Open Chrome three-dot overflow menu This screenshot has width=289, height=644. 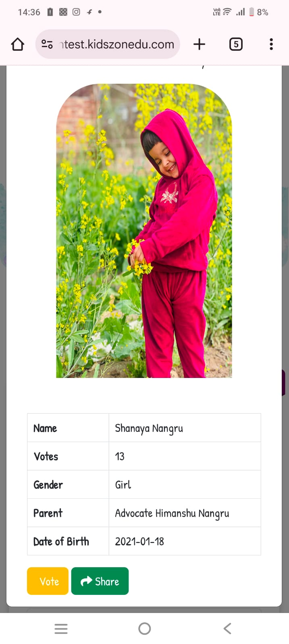pos(271,44)
